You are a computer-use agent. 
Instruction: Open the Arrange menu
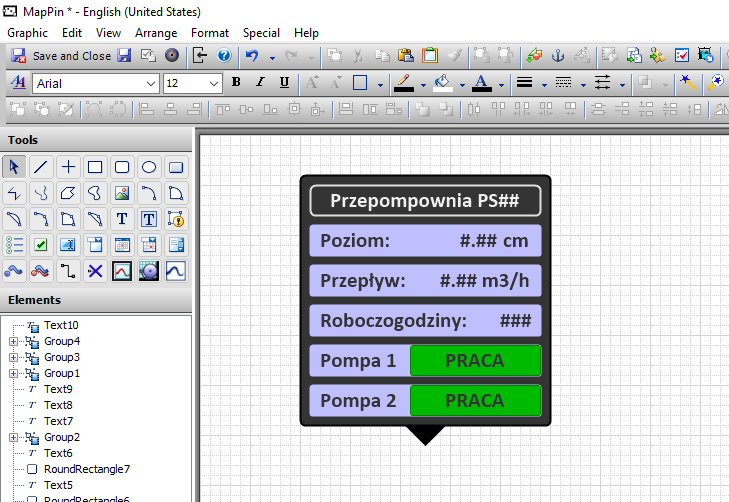pyautogui.click(x=156, y=33)
